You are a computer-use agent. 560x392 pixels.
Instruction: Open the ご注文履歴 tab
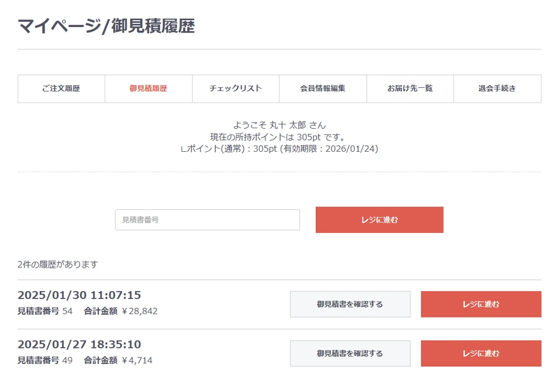click(61, 88)
